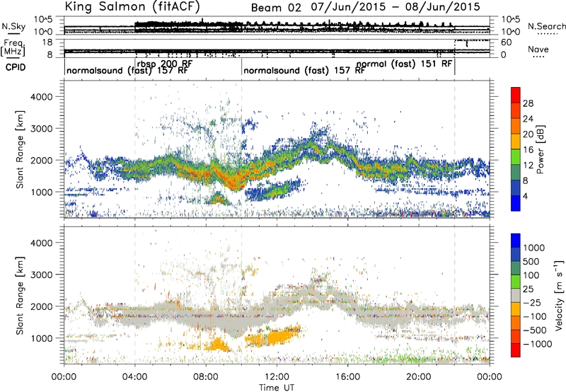Click the "08:00" time axis tick label
The width and height of the screenshot is (566, 392).
pos(206,377)
